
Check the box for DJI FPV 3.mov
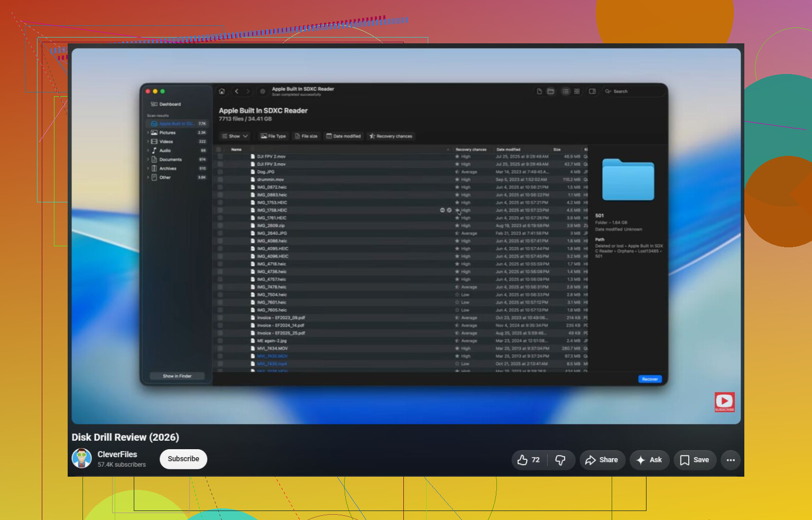[220, 164]
